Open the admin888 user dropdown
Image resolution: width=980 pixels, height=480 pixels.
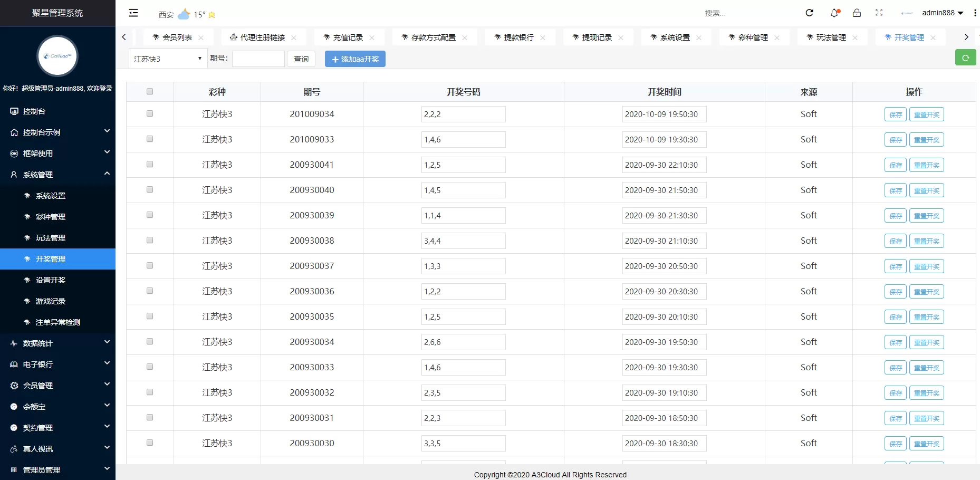[x=942, y=13]
